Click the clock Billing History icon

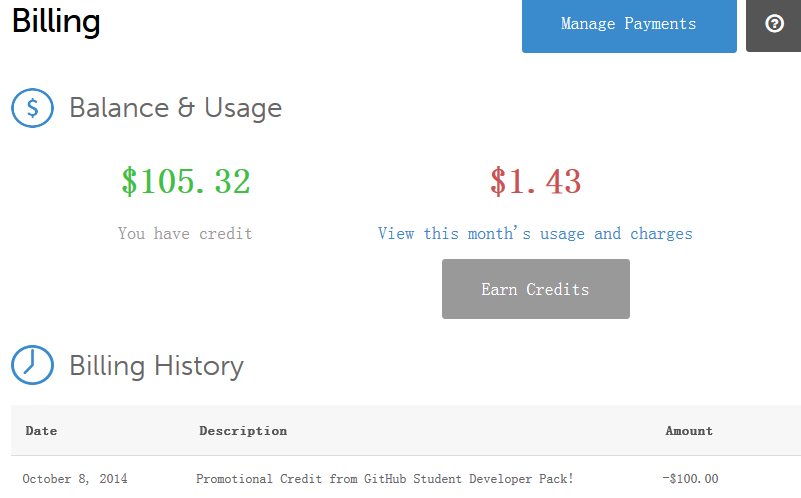tap(32, 365)
